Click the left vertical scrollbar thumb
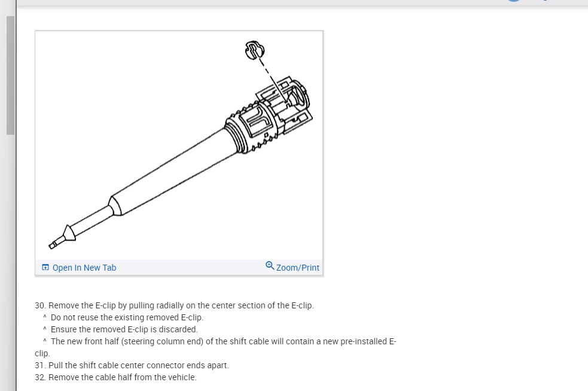Viewport: 588px width, 391px height. [11, 75]
